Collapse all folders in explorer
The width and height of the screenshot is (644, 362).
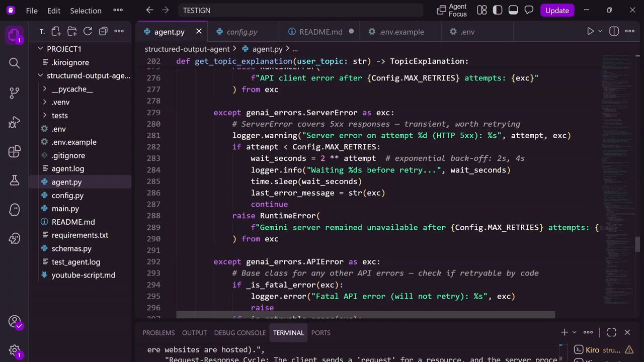pos(103,31)
